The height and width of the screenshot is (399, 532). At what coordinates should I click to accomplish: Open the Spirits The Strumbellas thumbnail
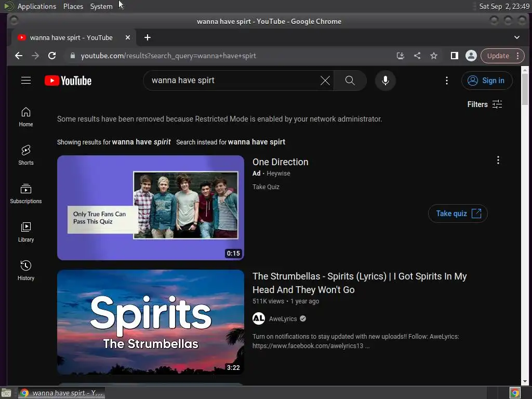[151, 322]
